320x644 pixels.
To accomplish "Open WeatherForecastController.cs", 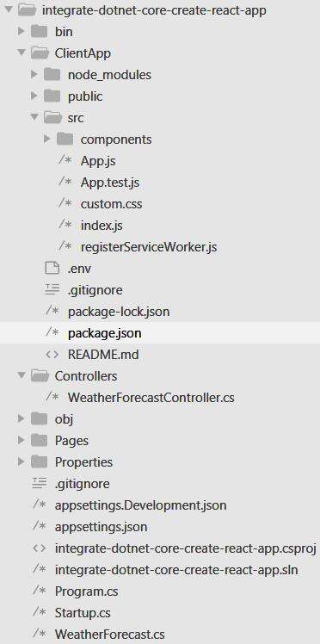I will pyautogui.click(x=151, y=398).
